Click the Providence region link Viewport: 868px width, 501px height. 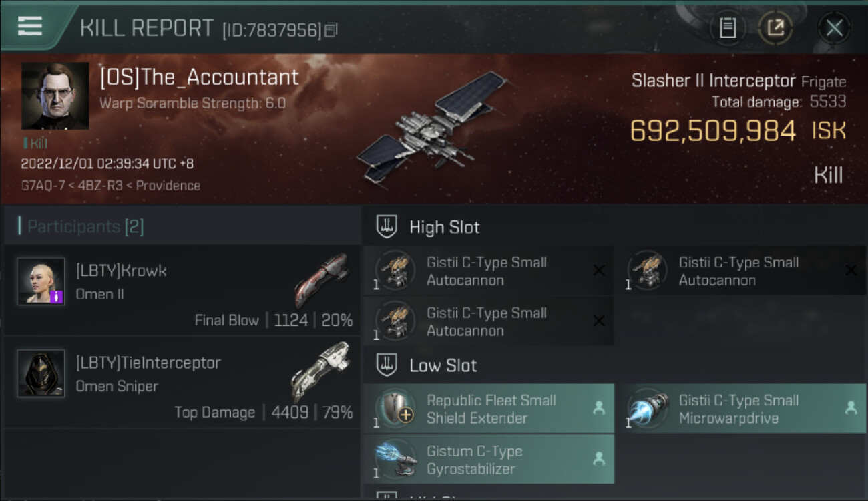(168, 186)
